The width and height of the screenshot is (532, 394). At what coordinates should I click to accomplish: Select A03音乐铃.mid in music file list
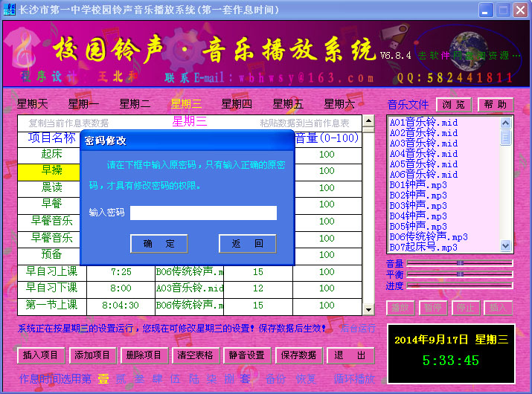[423, 143]
